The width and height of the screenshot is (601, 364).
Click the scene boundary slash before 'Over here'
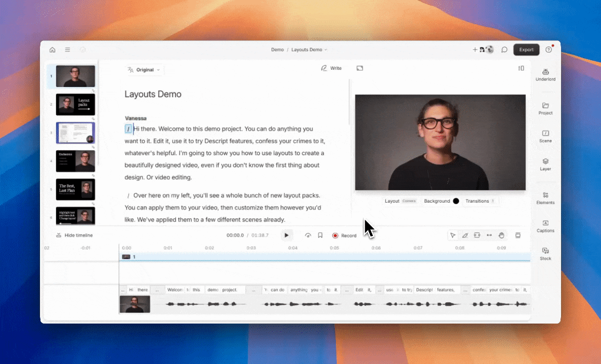click(128, 196)
